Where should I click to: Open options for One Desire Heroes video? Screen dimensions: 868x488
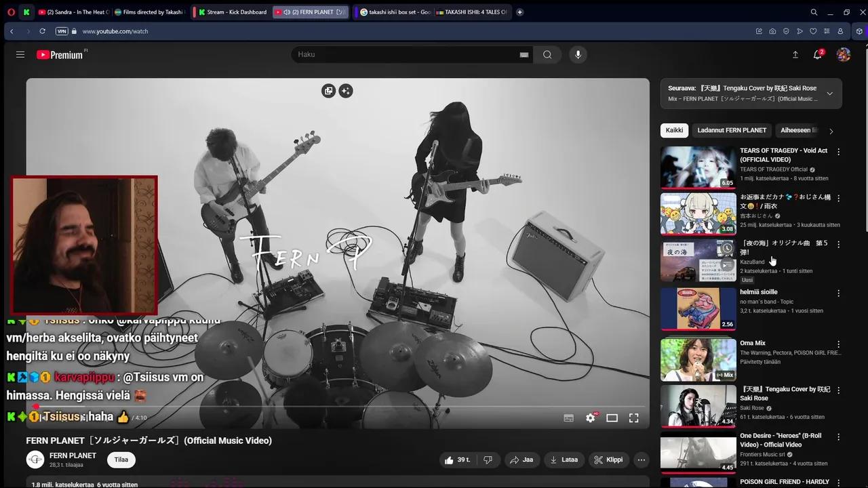pyautogui.click(x=838, y=437)
